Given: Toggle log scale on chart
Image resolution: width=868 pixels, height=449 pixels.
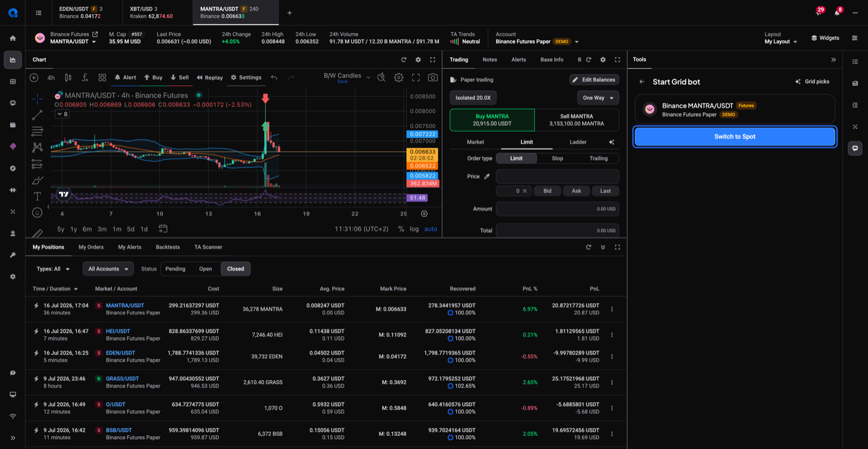Looking at the screenshot, I should click(414, 229).
